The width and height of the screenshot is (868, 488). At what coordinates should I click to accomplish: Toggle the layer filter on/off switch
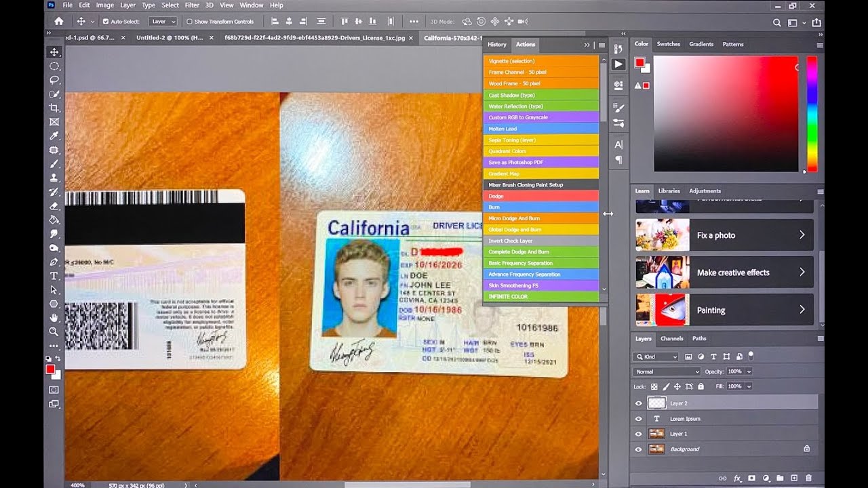click(751, 355)
